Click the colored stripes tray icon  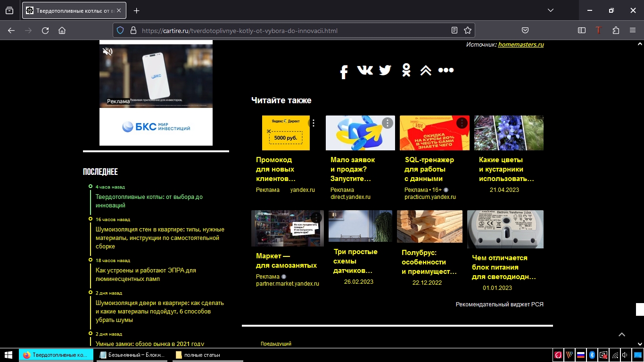[x=570, y=355]
